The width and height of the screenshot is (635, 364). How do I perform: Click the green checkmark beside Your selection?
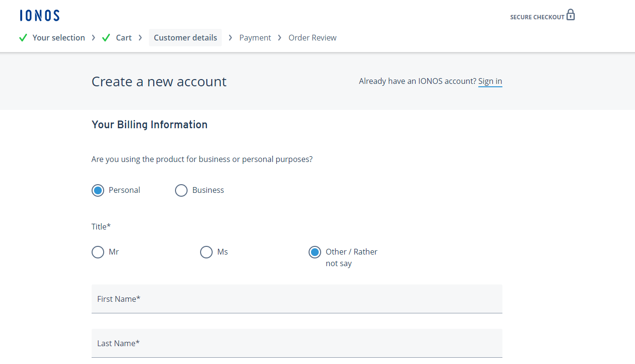pos(23,38)
